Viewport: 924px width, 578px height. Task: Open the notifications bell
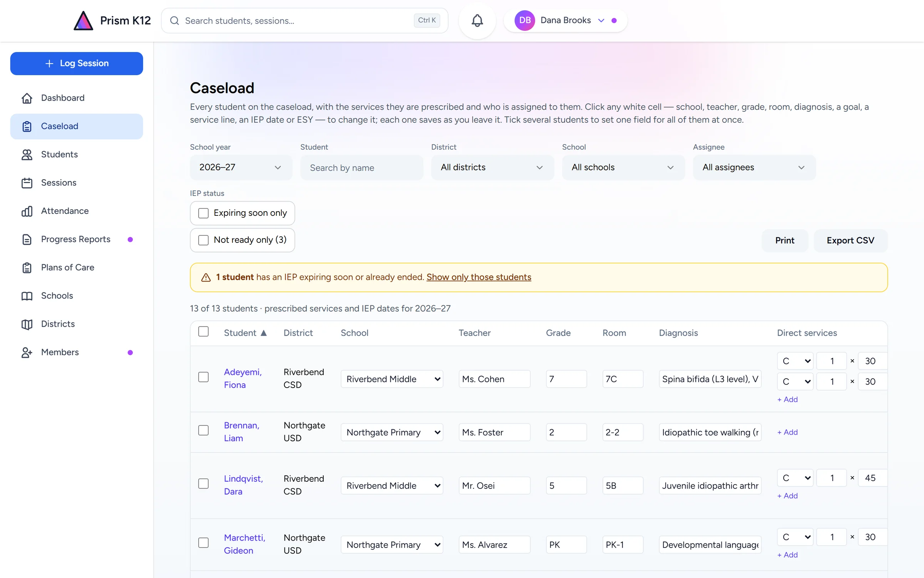477,20
